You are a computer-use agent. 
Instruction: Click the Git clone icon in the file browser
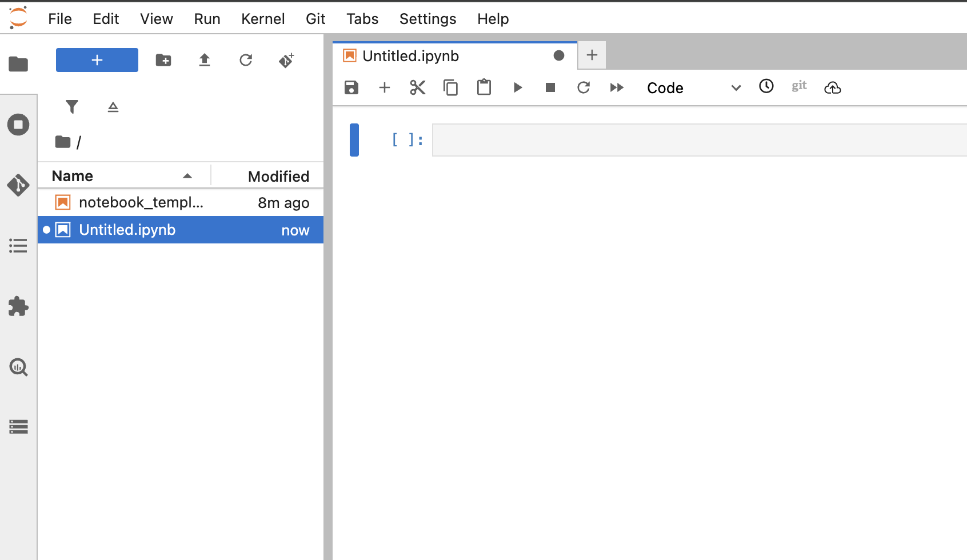coord(287,60)
